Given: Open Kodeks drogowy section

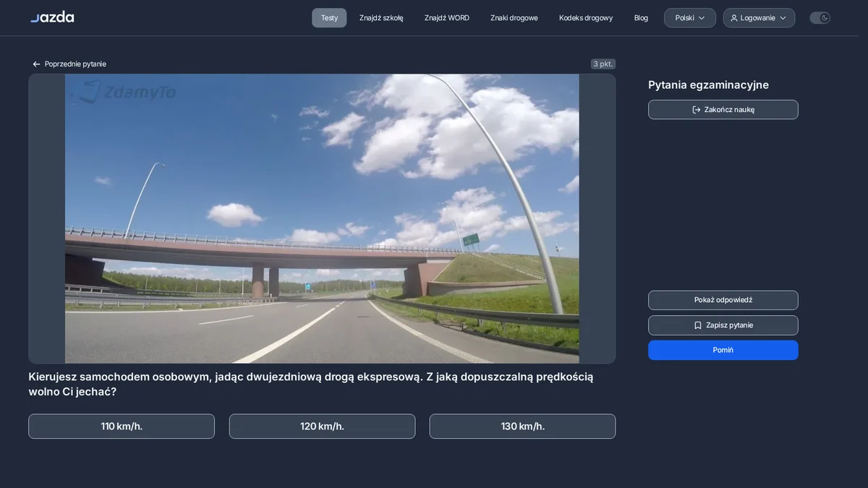Looking at the screenshot, I should [x=586, y=18].
